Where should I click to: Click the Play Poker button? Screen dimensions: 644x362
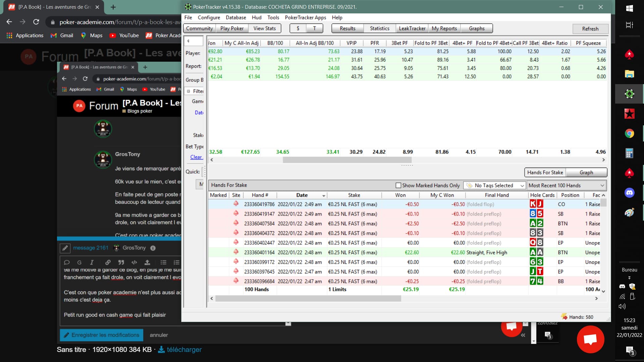click(232, 28)
